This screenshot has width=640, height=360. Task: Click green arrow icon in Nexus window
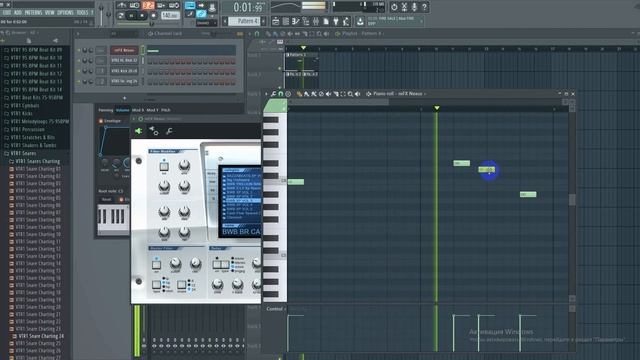click(x=139, y=131)
